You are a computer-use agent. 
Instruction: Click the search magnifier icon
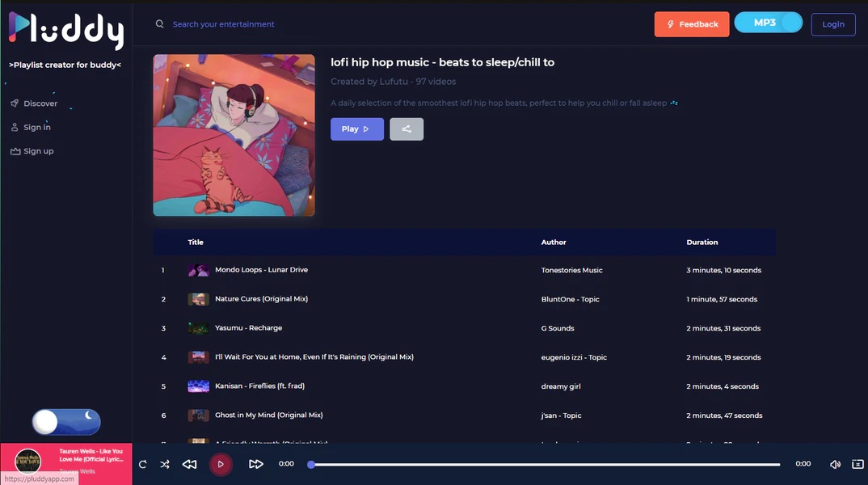tap(159, 23)
